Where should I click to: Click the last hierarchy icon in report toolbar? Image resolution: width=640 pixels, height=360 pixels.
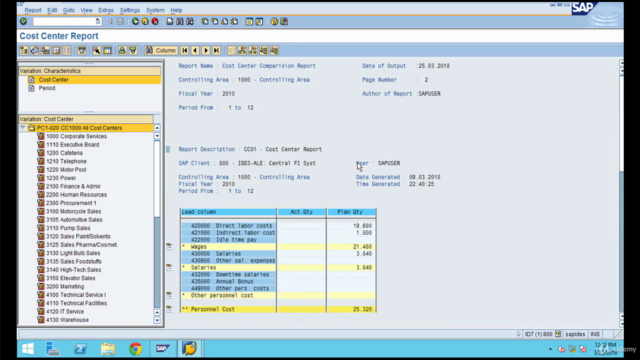pyautogui.click(x=274, y=50)
